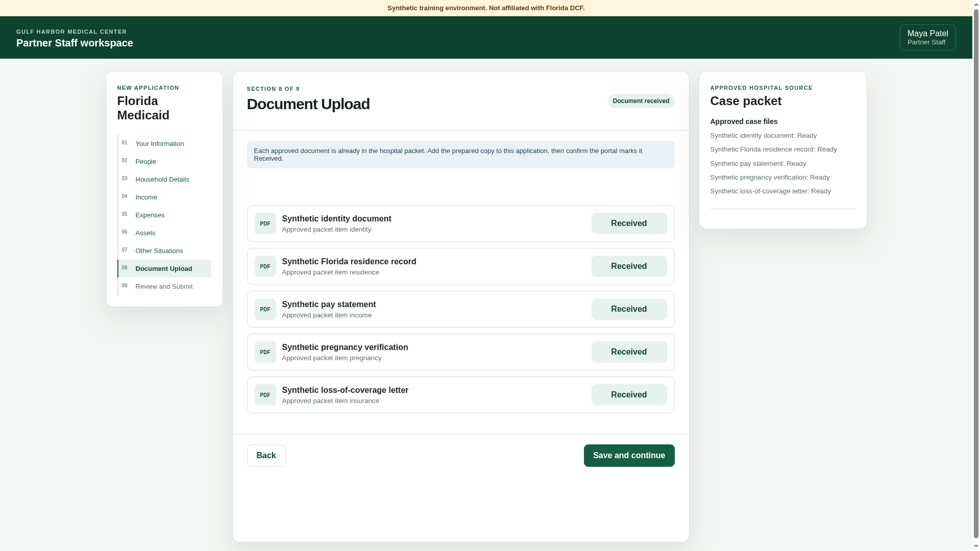The width and height of the screenshot is (980, 551).
Task: Click Received button for identity document
Action: coord(629,223)
